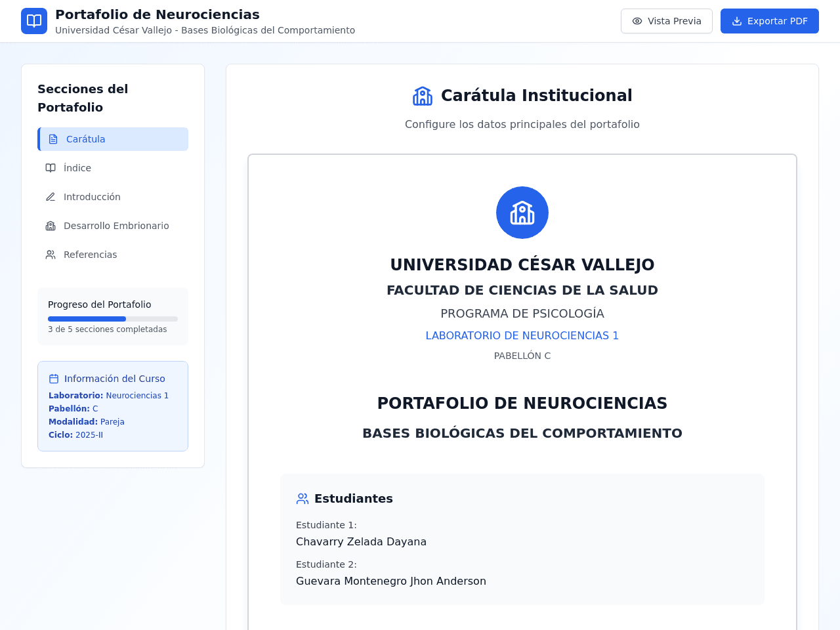Click 'Configure los datos principales del portafolio'
Viewport: 840px width, 630px height.
tap(522, 125)
